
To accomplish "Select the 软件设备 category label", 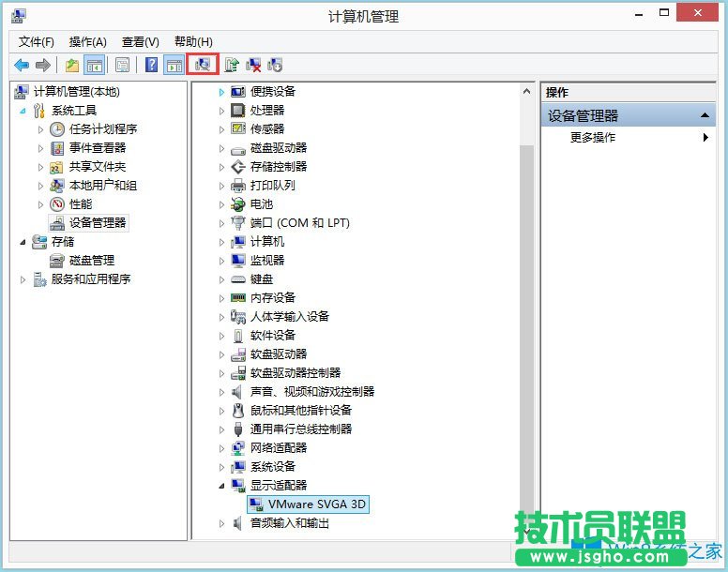I will 273,336.
